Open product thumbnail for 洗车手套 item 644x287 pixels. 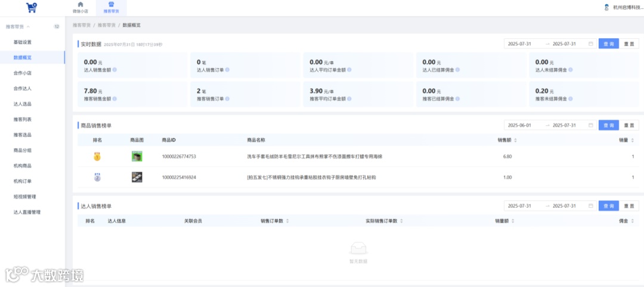[x=137, y=156]
